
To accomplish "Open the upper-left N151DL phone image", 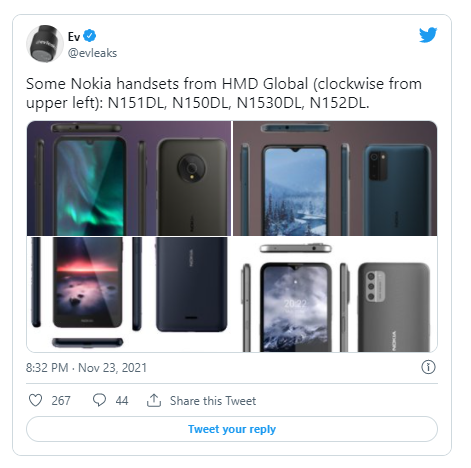I will [x=129, y=178].
